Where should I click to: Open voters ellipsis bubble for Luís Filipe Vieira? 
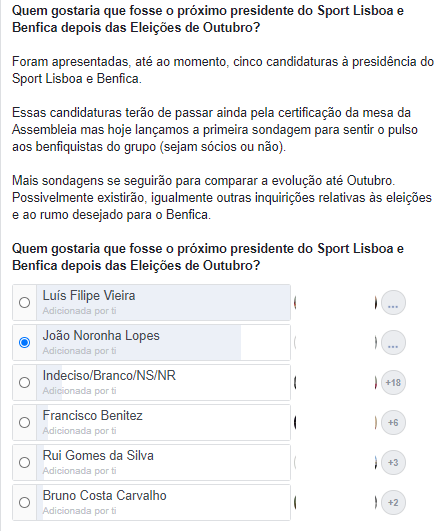click(x=393, y=302)
